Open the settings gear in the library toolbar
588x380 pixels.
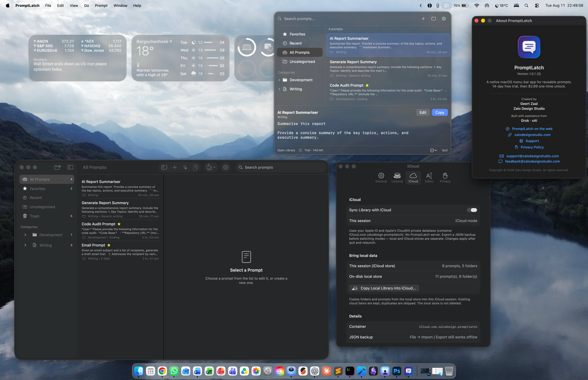[x=226, y=168]
